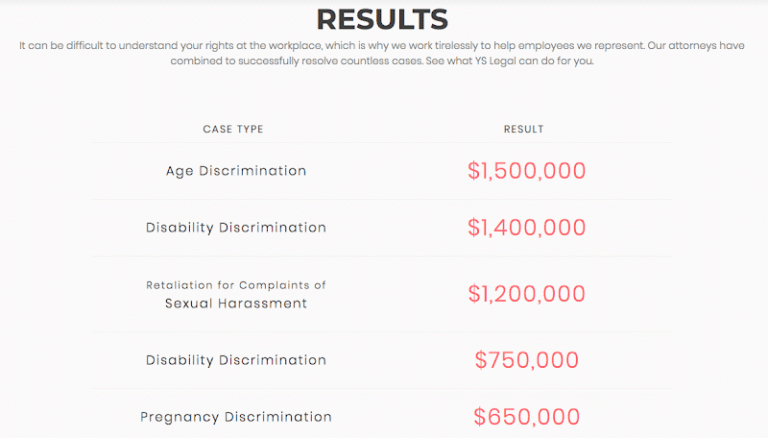Image resolution: width=768 pixels, height=438 pixels.
Task: Click "It can be difficult" opening words
Action: click(54, 46)
